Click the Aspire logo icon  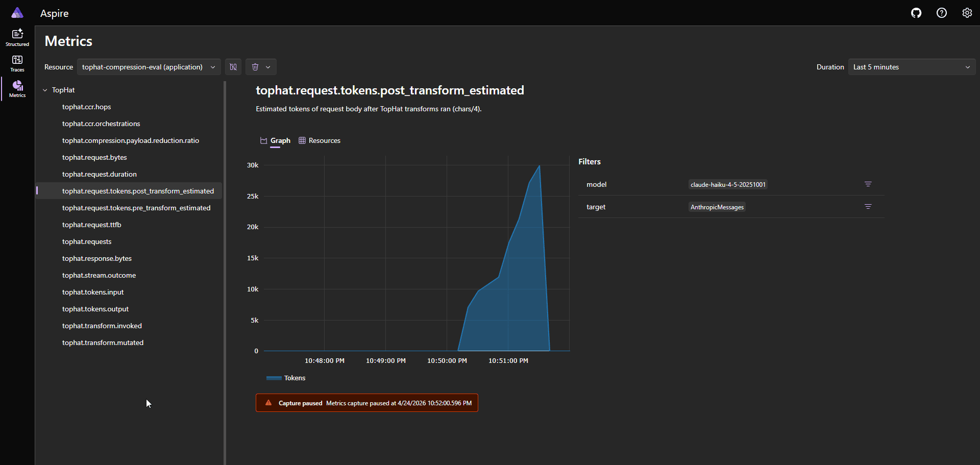pyautogui.click(x=17, y=13)
